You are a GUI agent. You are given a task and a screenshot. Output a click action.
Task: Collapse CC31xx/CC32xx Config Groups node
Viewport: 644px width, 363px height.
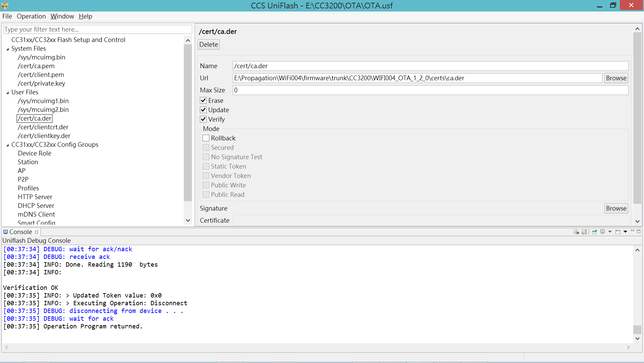(x=8, y=145)
